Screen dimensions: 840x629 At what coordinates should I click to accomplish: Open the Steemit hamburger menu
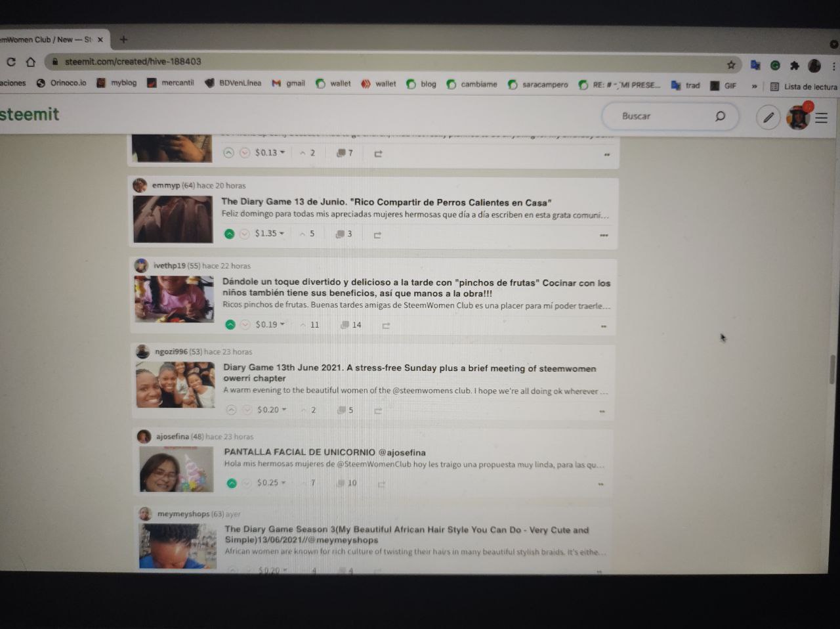(821, 118)
